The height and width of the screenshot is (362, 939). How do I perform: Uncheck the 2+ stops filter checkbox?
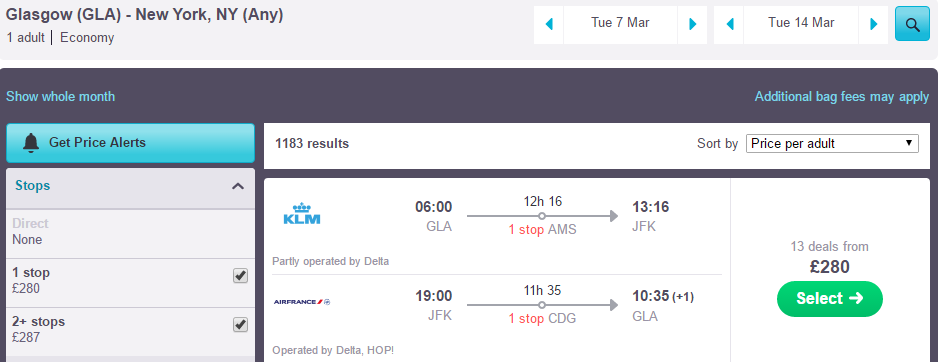coord(240,325)
